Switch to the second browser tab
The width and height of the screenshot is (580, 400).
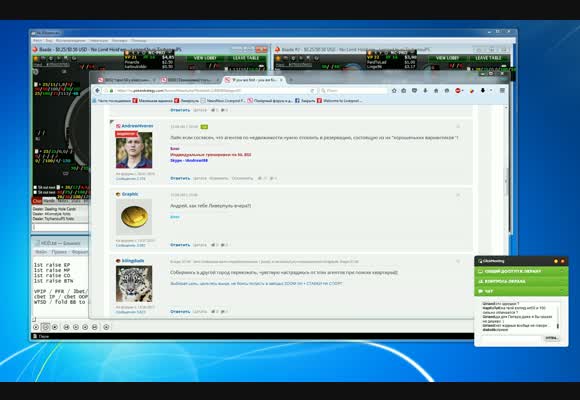(190, 80)
